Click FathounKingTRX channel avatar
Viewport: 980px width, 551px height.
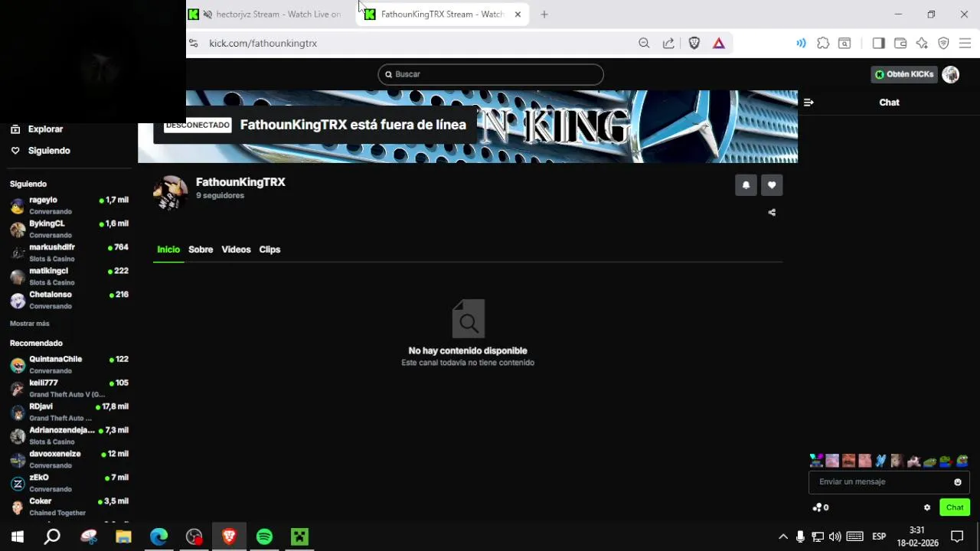(170, 193)
